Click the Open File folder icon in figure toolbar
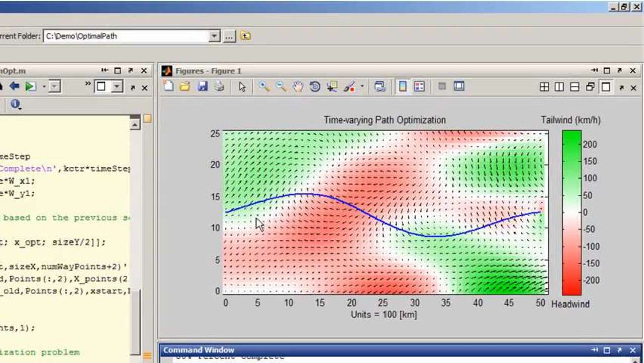644x363 pixels. pyautogui.click(x=185, y=87)
